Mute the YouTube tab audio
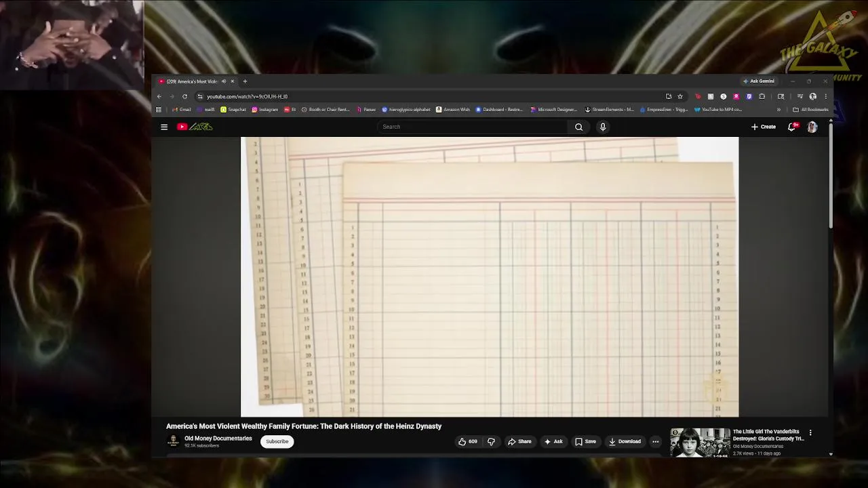Viewport: 868px width, 488px height. [x=223, y=81]
